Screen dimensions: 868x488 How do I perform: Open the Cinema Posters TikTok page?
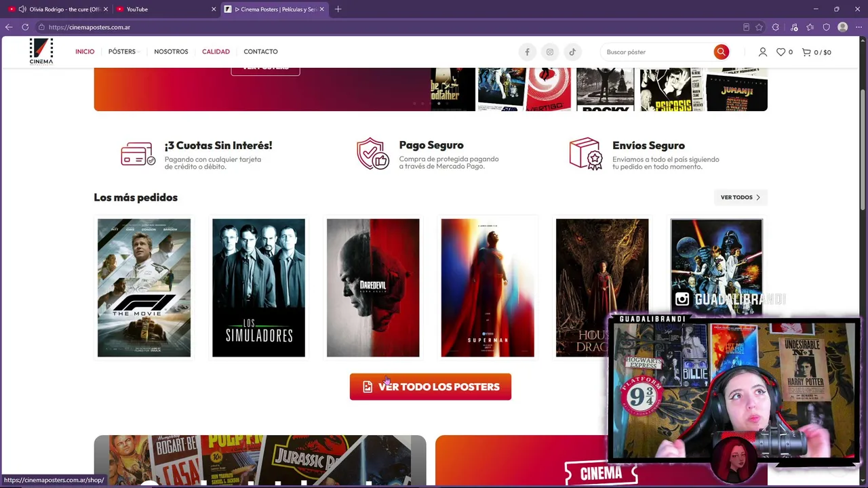(572, 52)
